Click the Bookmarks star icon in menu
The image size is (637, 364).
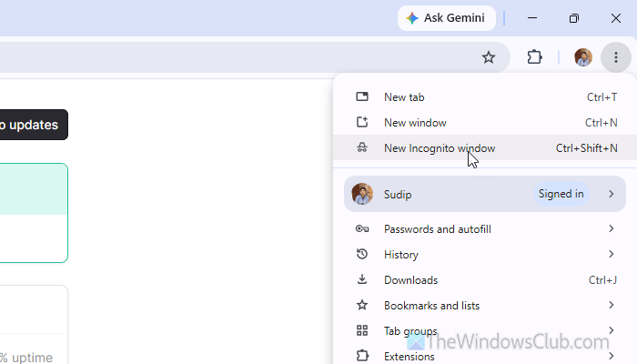[362, 305]
